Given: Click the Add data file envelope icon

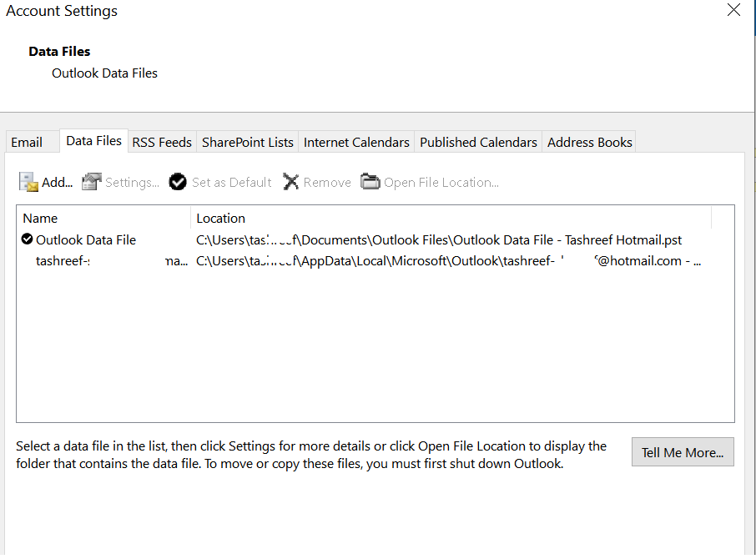Looking at the screenshot, I should 28,182.
